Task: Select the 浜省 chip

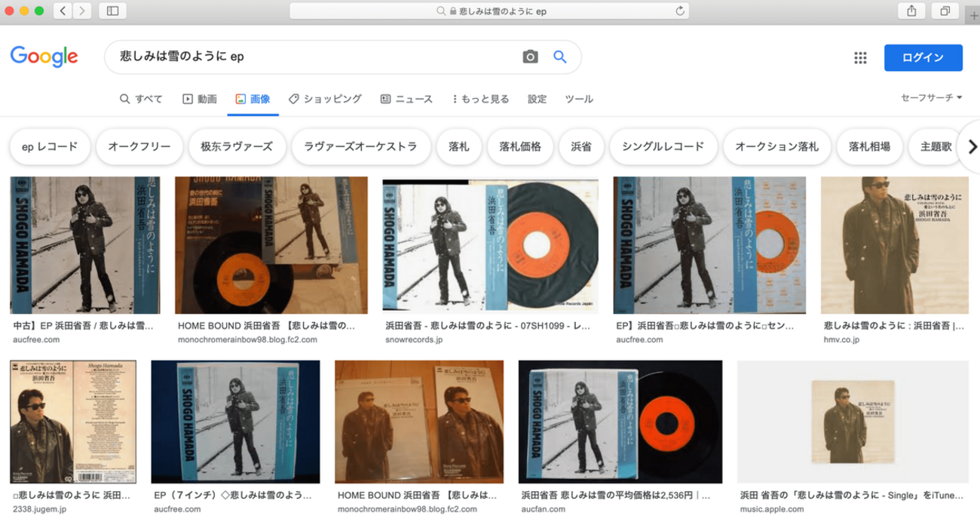Action: pos(581,147)
